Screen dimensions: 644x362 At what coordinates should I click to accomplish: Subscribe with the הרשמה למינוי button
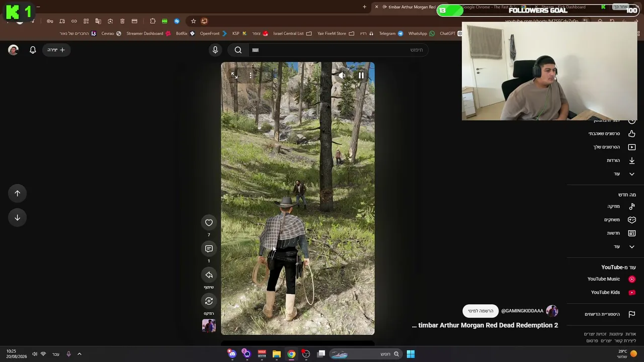click(x=480, y=311)
